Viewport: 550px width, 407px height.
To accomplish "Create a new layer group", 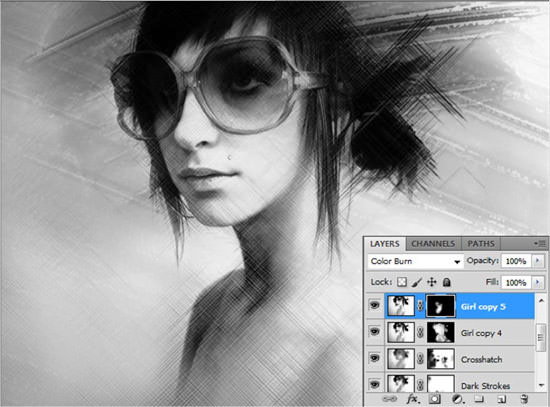I will point(479,399).
